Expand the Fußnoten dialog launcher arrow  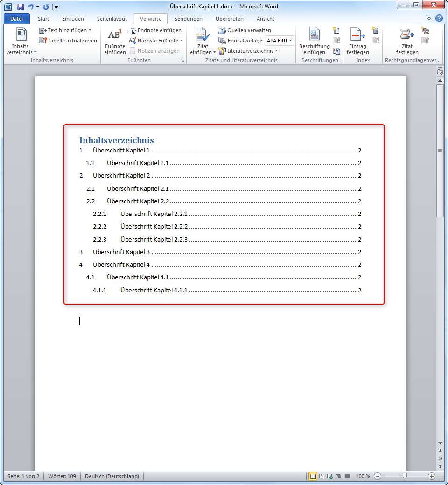coord(182,61)
